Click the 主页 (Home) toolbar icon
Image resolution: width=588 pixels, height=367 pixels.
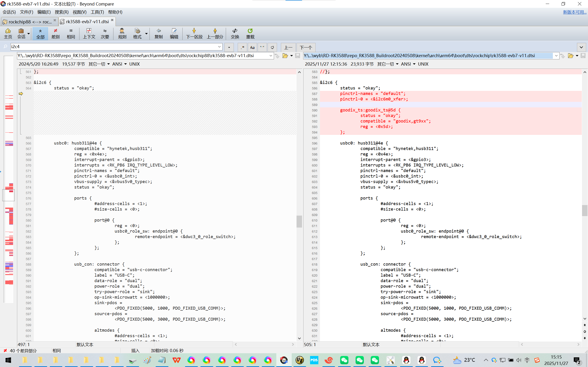[8, 33]
